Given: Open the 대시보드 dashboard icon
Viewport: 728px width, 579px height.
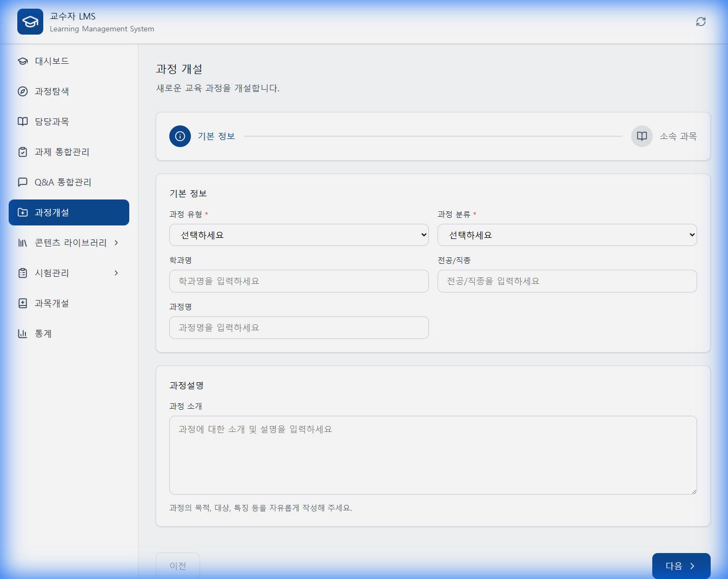Looking at the screenshot, I should point(22,61).
